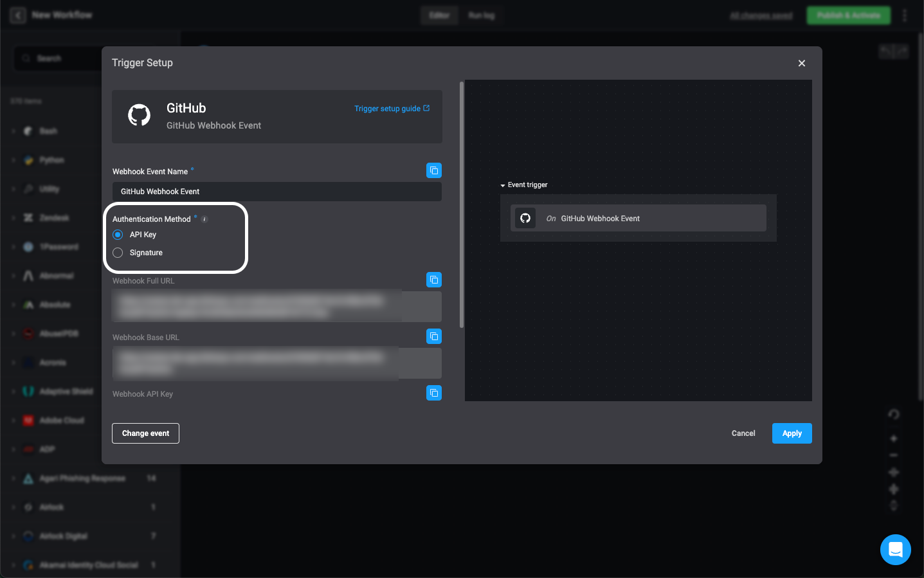The width and height of the screenshot is (924, 578).
Task: Collapse the Event trigger section
Action: coord(503,185)
